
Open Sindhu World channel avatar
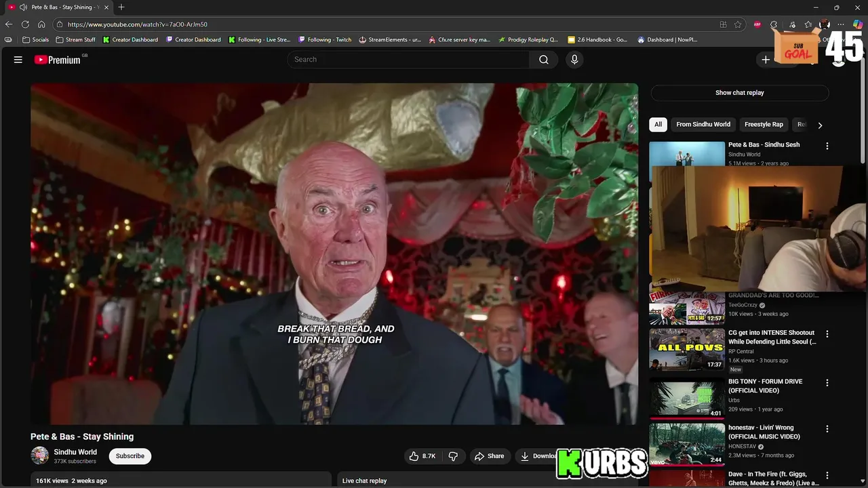click(x=40, y=455)
